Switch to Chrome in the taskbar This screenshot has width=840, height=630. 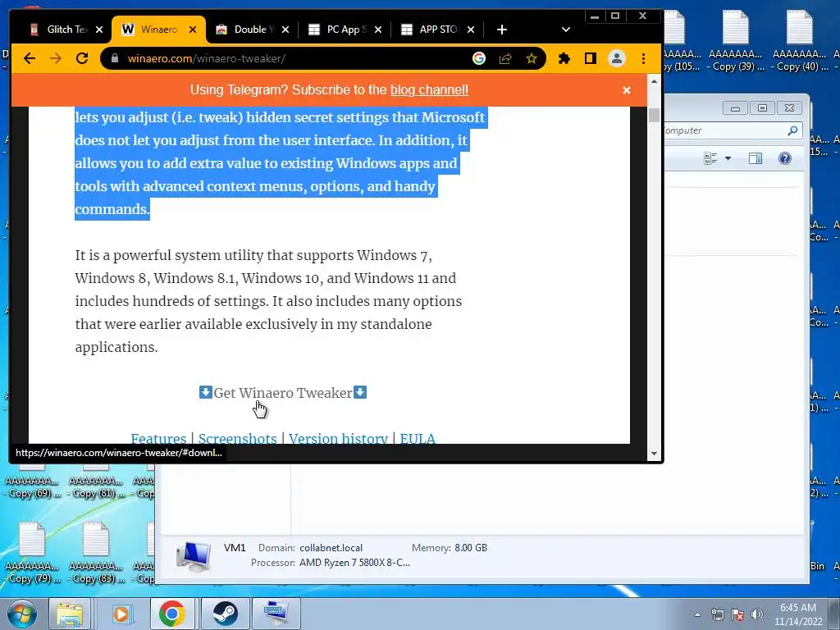pyautogui.click(x=172, y=614)
